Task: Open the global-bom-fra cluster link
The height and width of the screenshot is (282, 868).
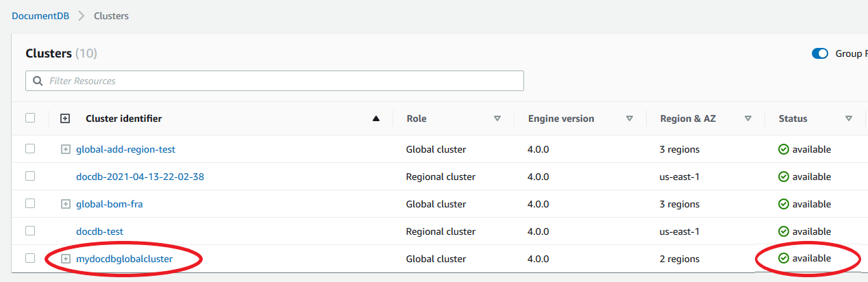Action: (110, 204)
